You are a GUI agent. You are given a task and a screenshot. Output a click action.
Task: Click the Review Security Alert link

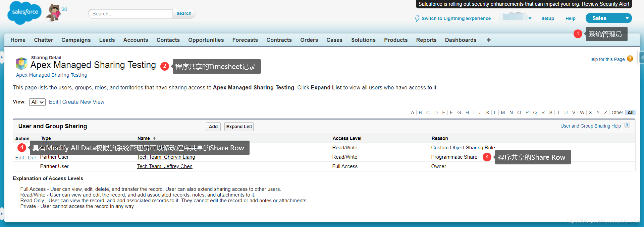pos(605,4)
